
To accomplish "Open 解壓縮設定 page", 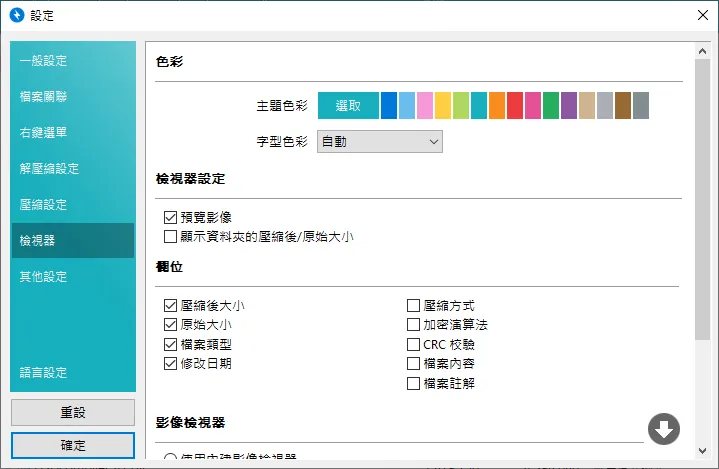I will (73, 168).
